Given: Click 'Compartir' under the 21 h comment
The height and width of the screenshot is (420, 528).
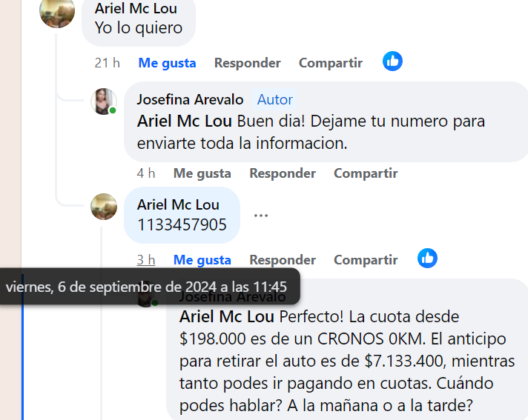Looking at the screenshot, I should [331, 63].
